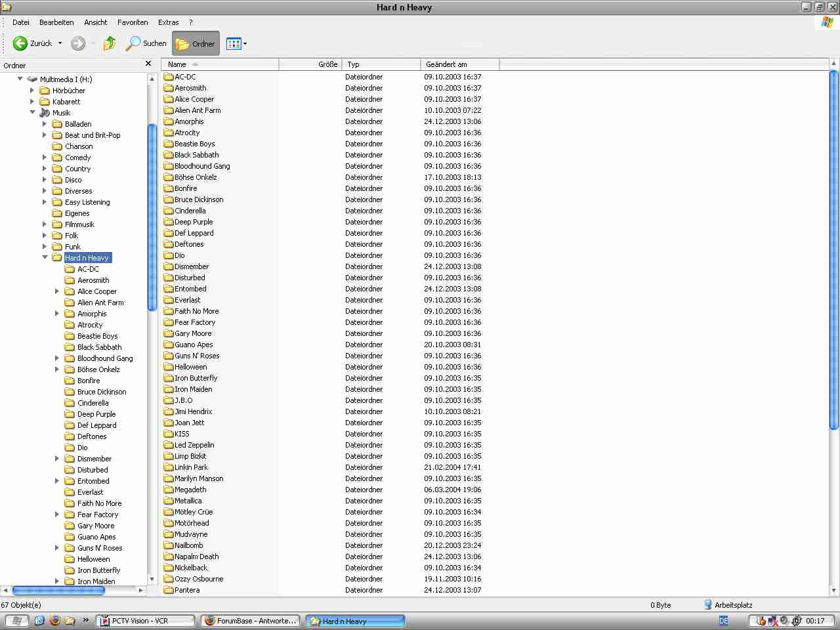The height and width of the screenshot is (630, 840).
Task: Open the Datei menu
Action: (x=21, y=22)
